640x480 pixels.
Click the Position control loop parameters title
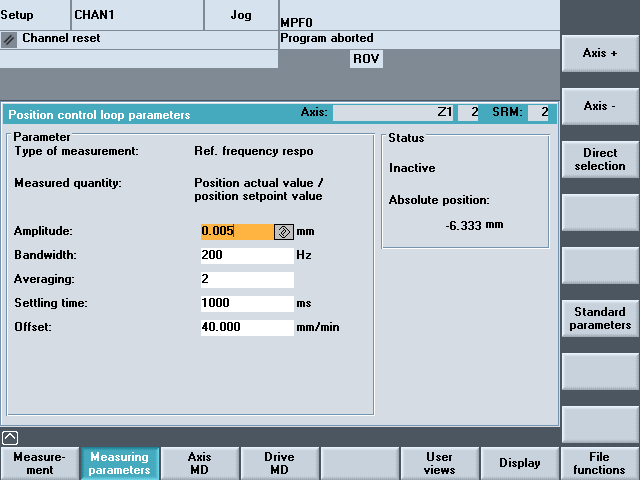click(99, 115)
